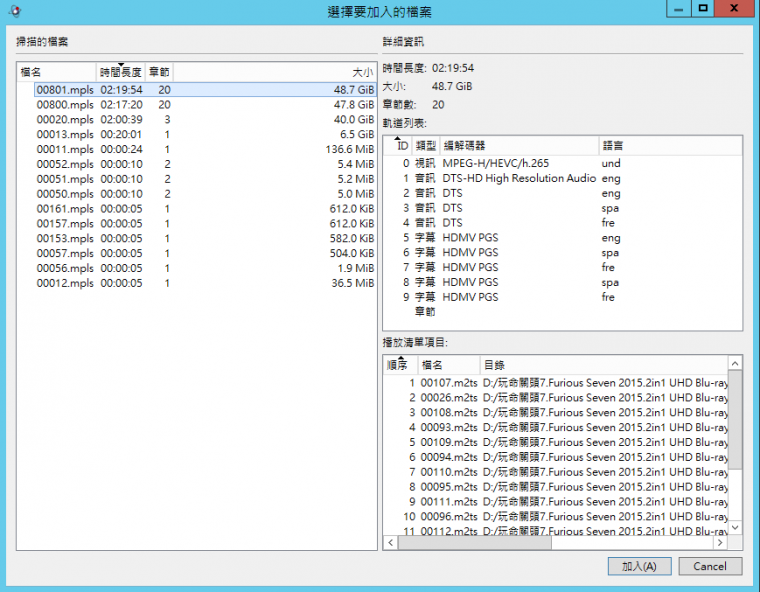Minimize the file selection dialog

tap(679, 9)
